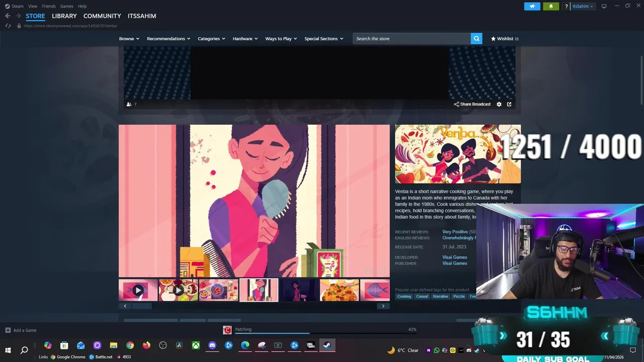This screenshot has width=644, height=362.
Task: Click the broadcast viewers count icon
Action: [x=129, y=104]
